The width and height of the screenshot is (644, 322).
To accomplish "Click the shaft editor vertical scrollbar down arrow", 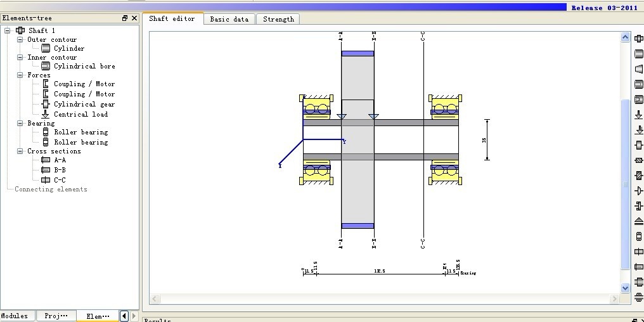I will (625, 288).
